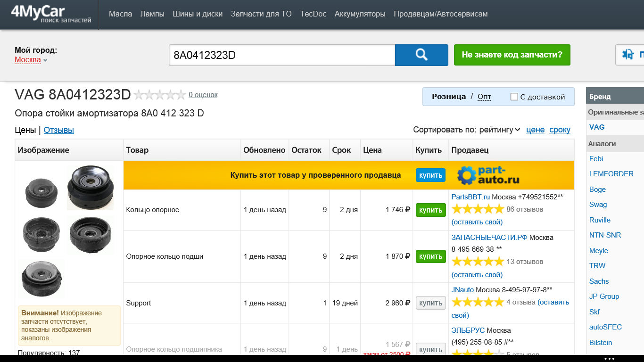Image resolution: width=644 pixels, height=362 pixels.
Task: Select Meyle brand in sidebar
Action: (599, 251)
